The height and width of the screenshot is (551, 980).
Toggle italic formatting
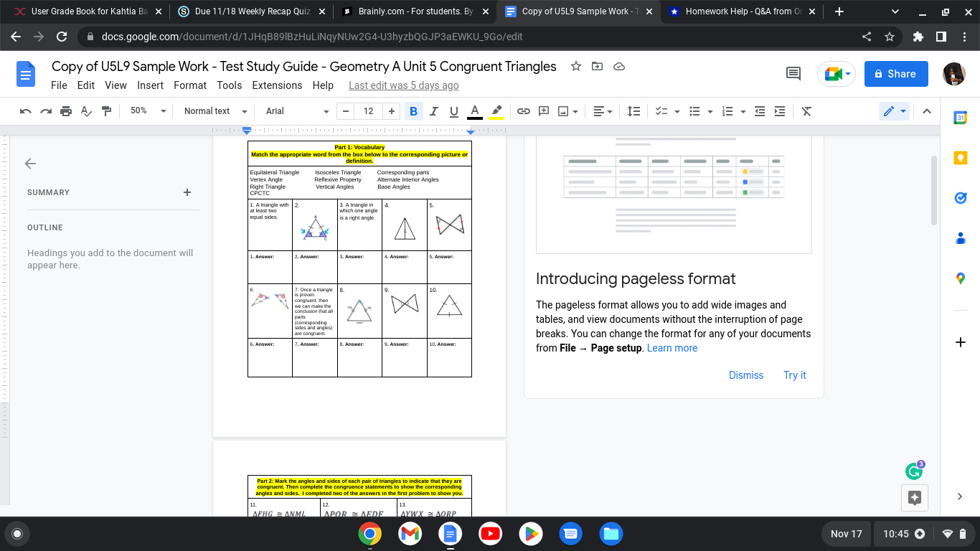[x=433, y=110]
